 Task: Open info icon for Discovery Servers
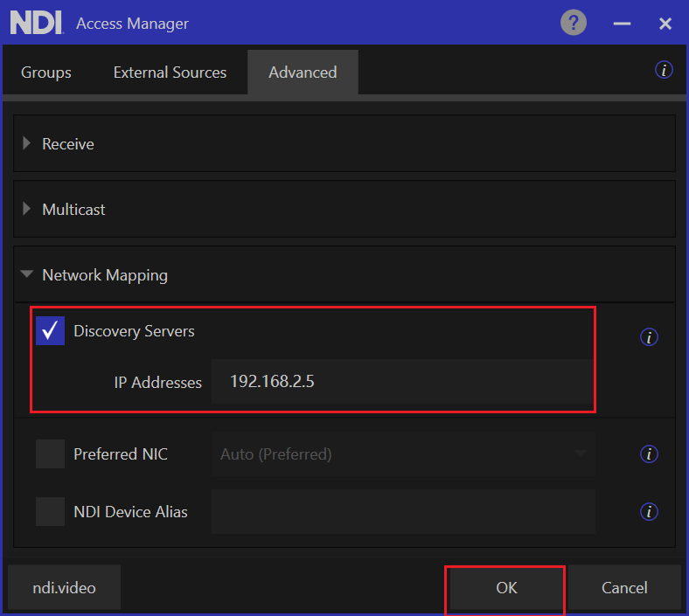tap(649, 337)
